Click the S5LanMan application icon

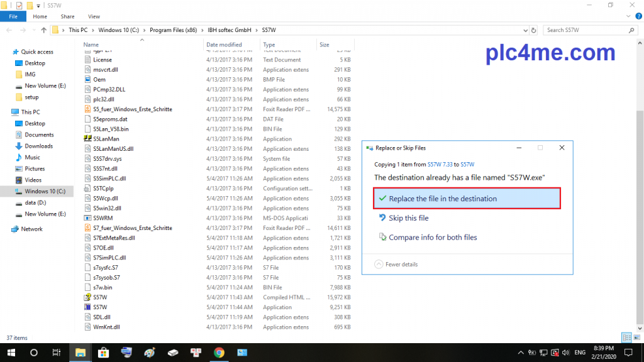coord(88,139)
